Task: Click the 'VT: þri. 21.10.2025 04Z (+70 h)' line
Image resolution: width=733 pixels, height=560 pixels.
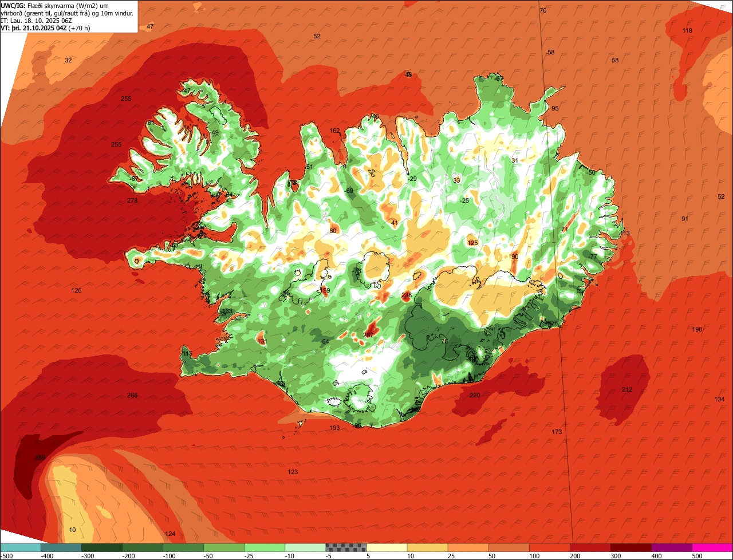Action: pyautogui.click(x=45, y=27)
